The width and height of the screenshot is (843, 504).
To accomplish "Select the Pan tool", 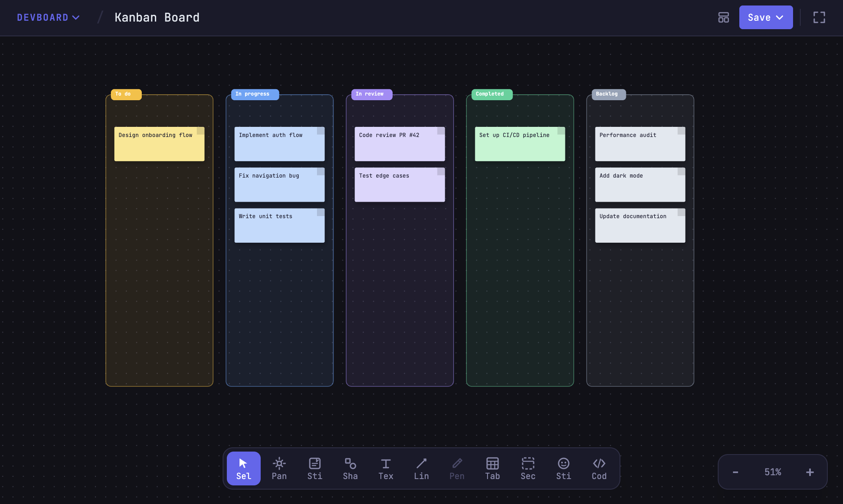I will coord(279,468).
